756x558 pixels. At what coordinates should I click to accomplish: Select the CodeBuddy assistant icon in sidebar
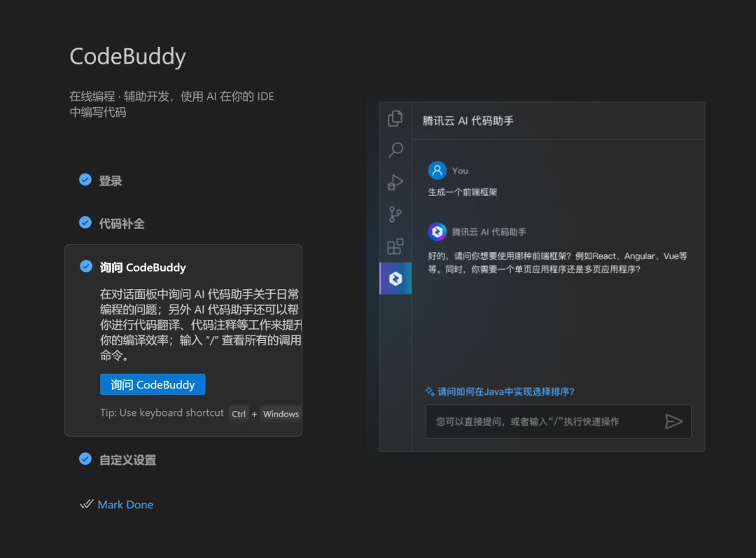pyautogui.click(x=395, y=278)
